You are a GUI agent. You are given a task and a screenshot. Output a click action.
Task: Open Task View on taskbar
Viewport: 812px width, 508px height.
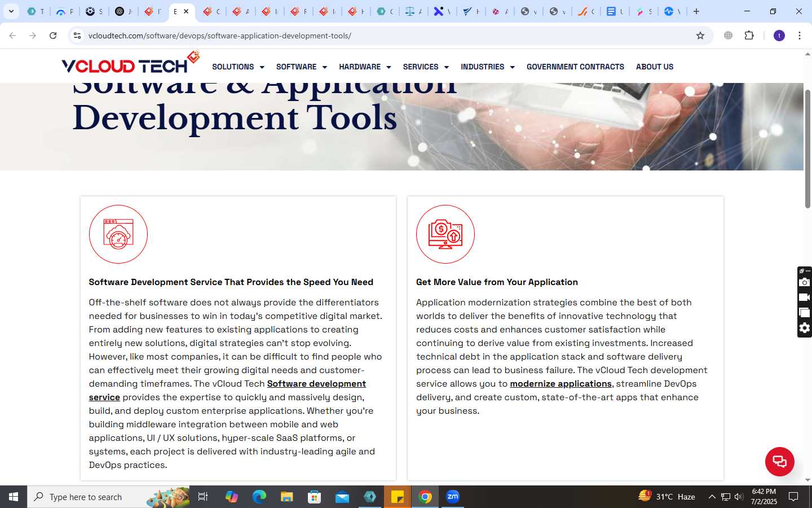tap(203, 497)
